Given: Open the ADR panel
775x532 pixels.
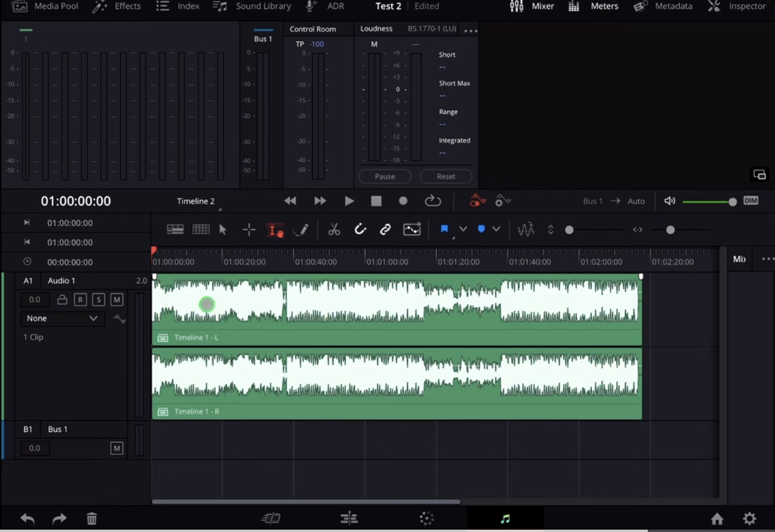Looking at the screenshot, I should 327,6.
